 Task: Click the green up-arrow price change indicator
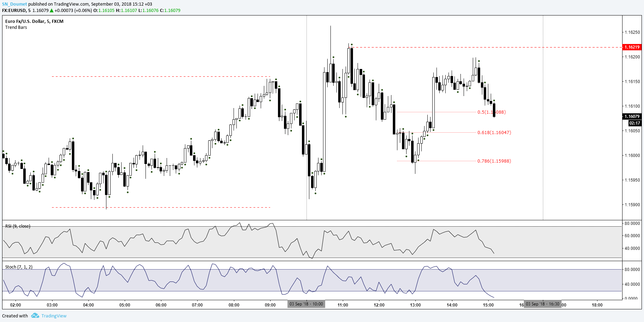click(51, 11)
